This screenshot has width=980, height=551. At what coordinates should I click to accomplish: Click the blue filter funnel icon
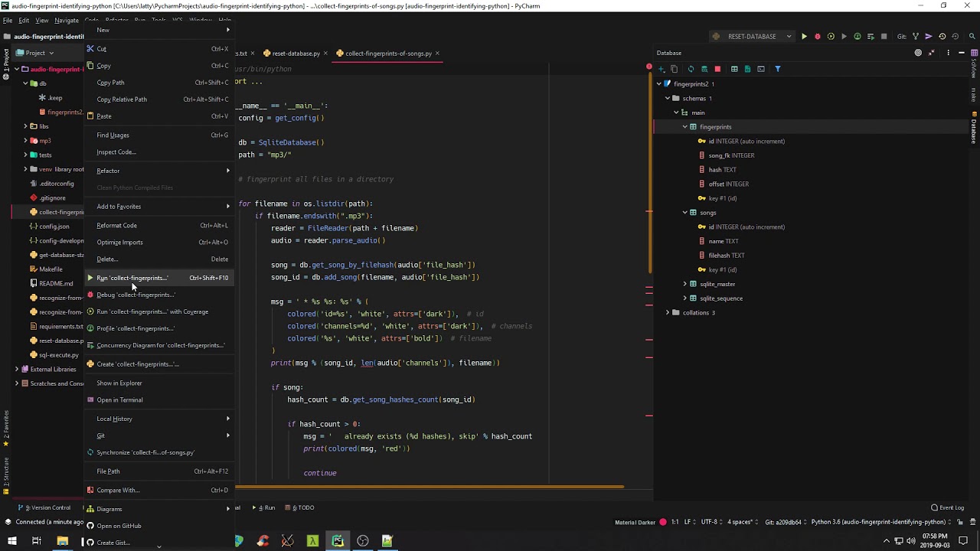point(778,69)
